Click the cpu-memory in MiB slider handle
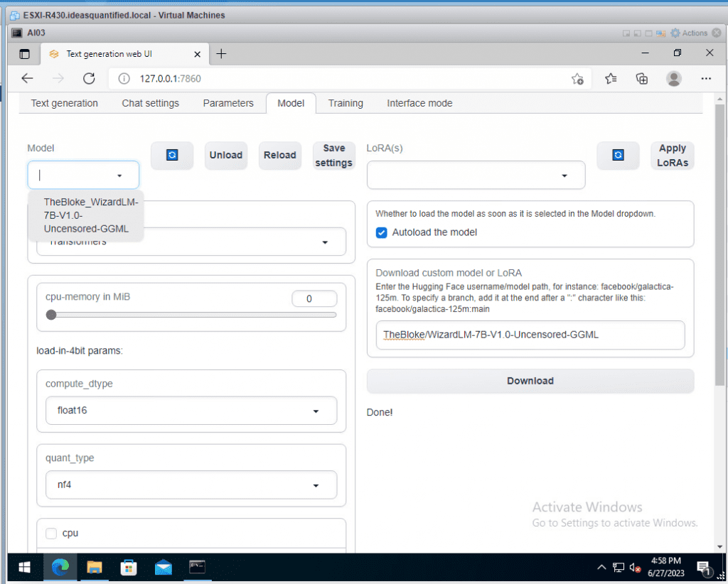Image resolution: width=728 pixels, height=584 pixels. point(51,315)
